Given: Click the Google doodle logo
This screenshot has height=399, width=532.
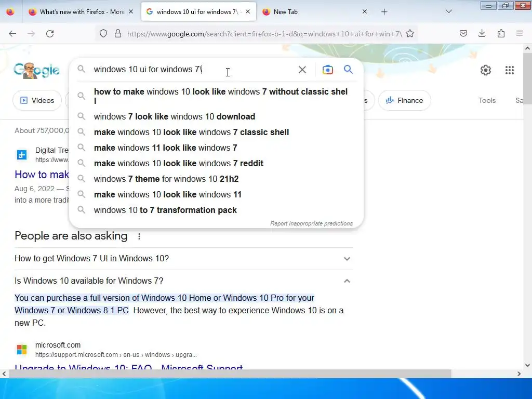Looking at the screenshot, I should point(37,70).
